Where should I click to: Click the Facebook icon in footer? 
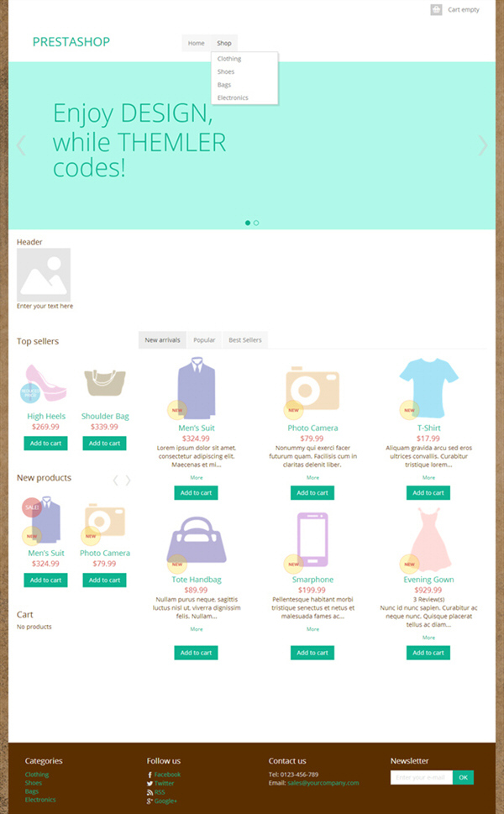click(x=150, y=775)
